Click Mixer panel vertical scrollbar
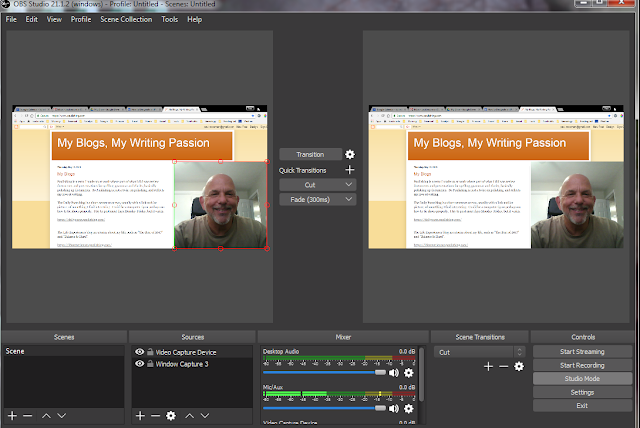Screen dimensions: 640x428 (x=421, y=374)
